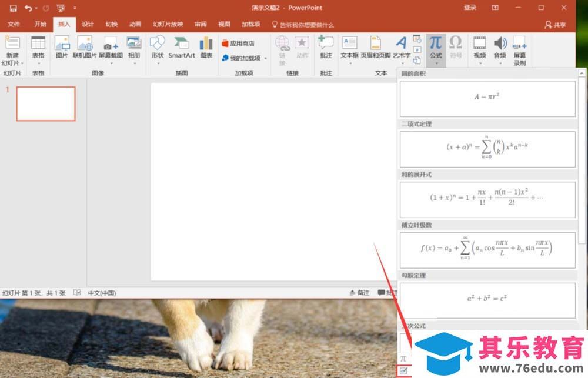
Task: Expand the 公式 dropdown arrow
Action: click(x=436, y=63)
